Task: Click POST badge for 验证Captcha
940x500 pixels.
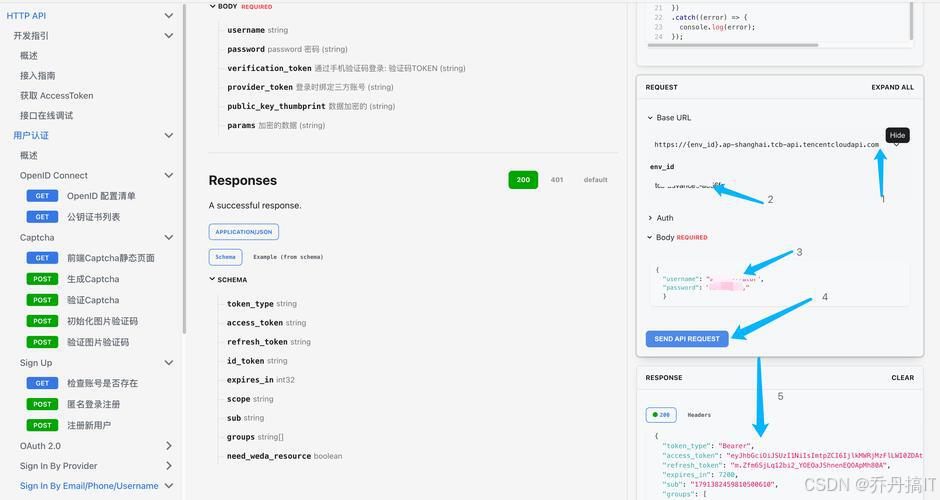Action: (x=42, y=300)
